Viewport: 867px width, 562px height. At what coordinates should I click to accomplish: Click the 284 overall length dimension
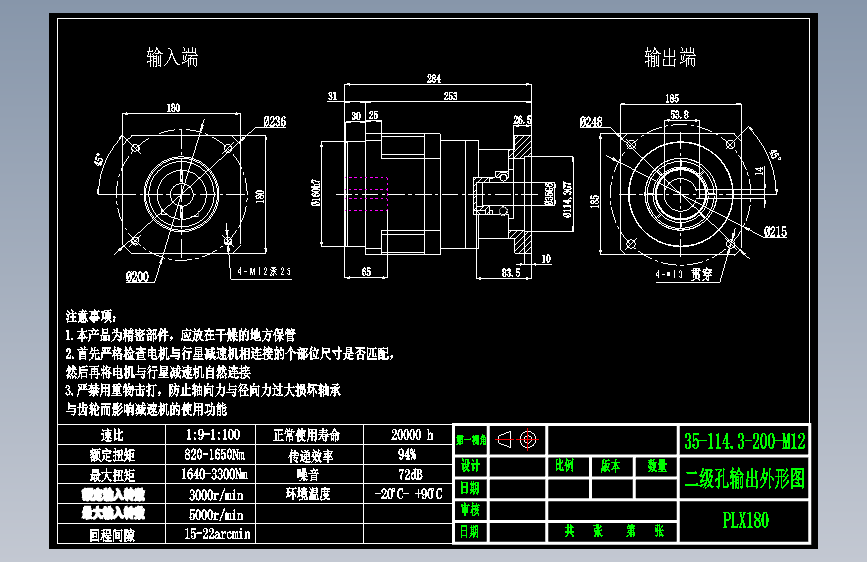coord(434,78)
